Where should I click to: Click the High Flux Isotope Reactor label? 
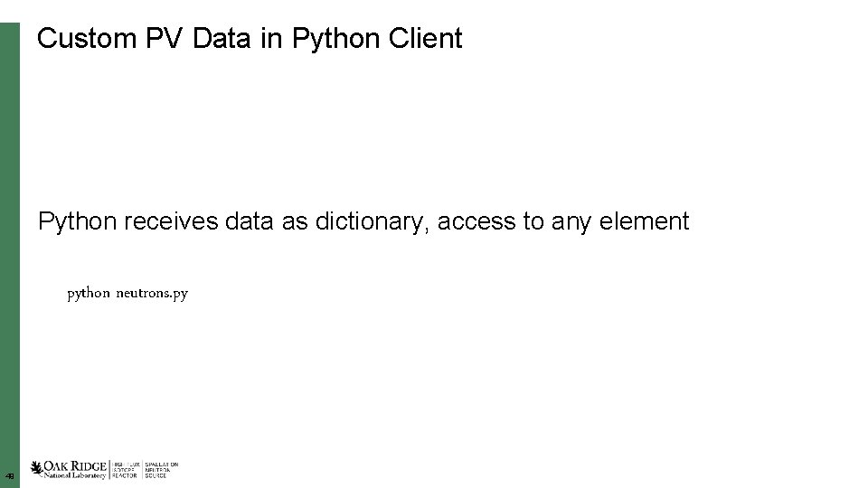click(126, 470)
